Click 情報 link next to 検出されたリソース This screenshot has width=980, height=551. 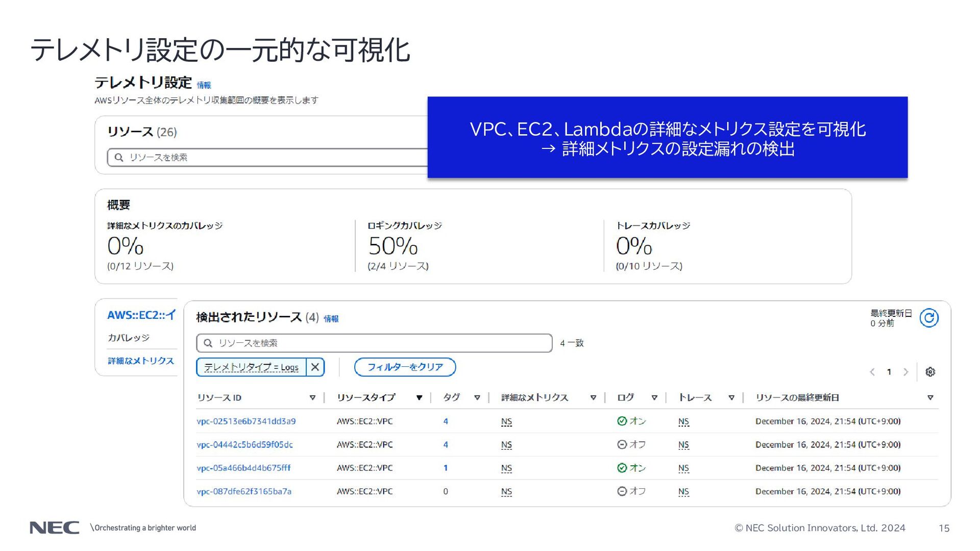331,318
